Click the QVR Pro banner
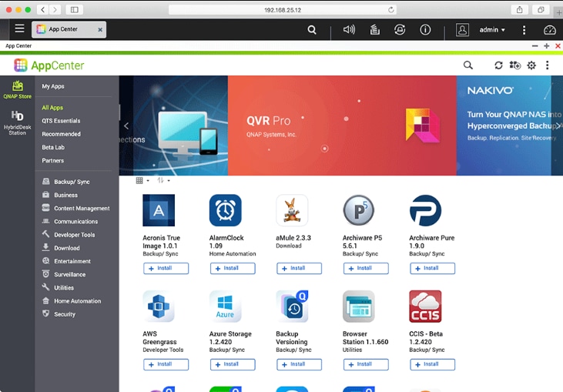 pos(342,126)
